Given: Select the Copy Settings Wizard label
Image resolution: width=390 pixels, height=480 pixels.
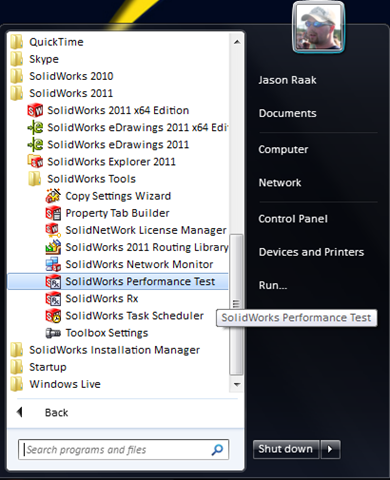Looking at the screenshot, I should [118, 196].
